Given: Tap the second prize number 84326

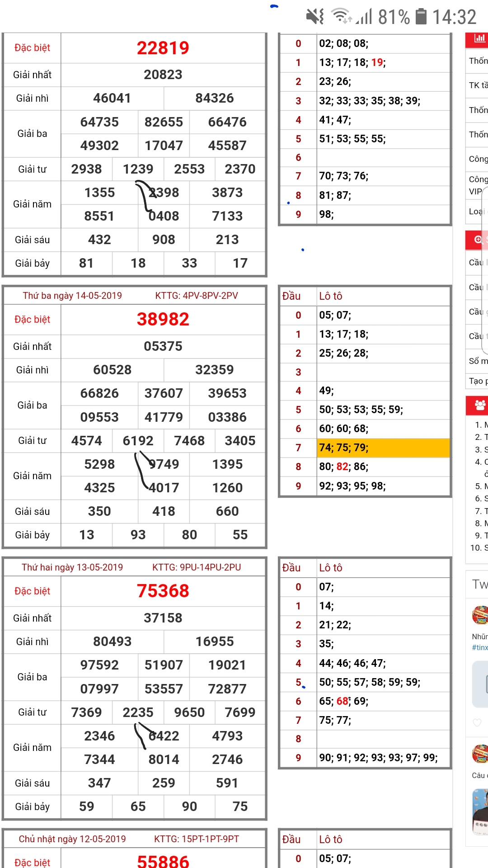Looking at the screenshot, I should click(215, 98).
